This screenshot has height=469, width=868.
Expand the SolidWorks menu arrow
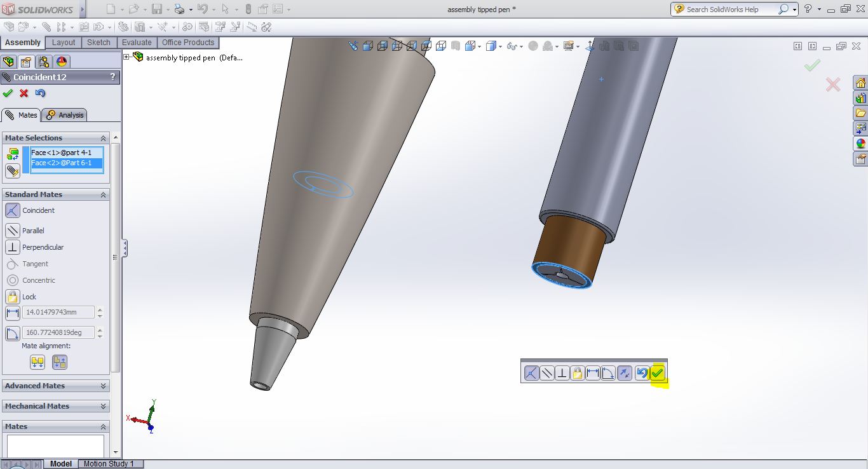83,10
